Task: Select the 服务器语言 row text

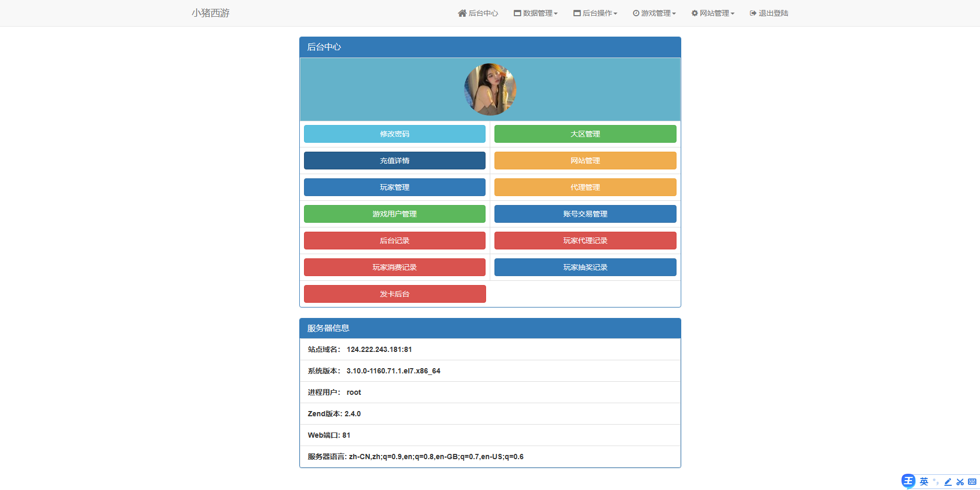Action: click(x=415, y=457)
